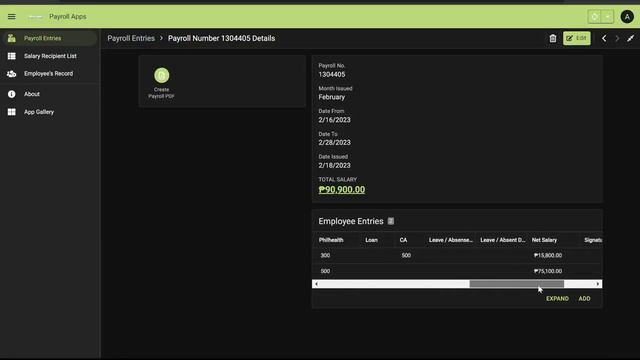Open Payroll Entries in the sidebar

50,38
